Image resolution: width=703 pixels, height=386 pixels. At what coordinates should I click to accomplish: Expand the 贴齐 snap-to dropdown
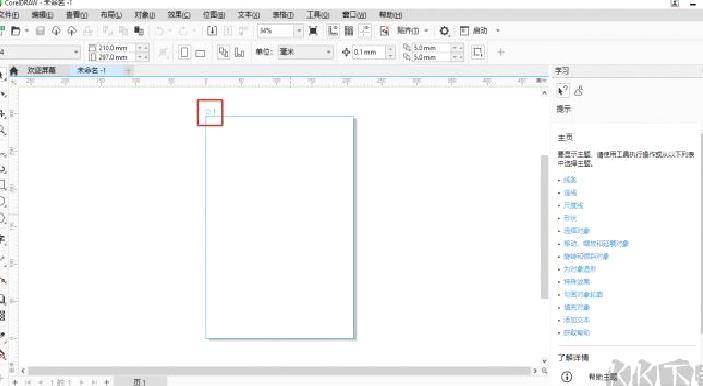(412, 30)
